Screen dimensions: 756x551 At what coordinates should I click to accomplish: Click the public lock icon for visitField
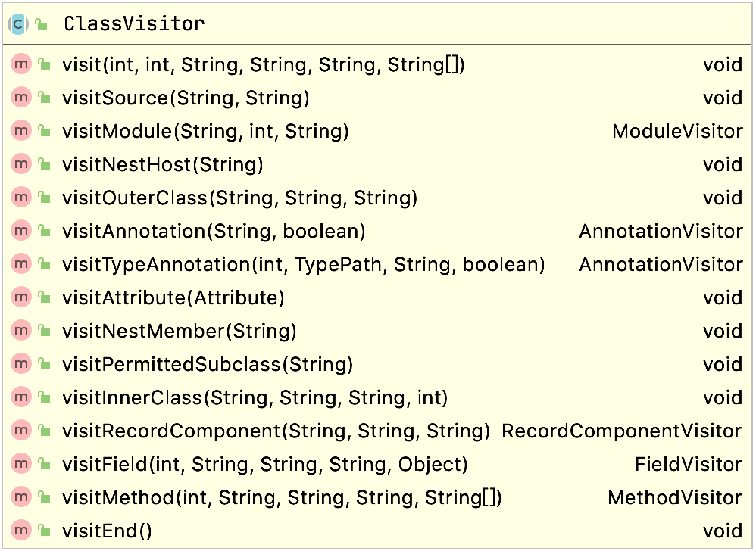point(45,464)
